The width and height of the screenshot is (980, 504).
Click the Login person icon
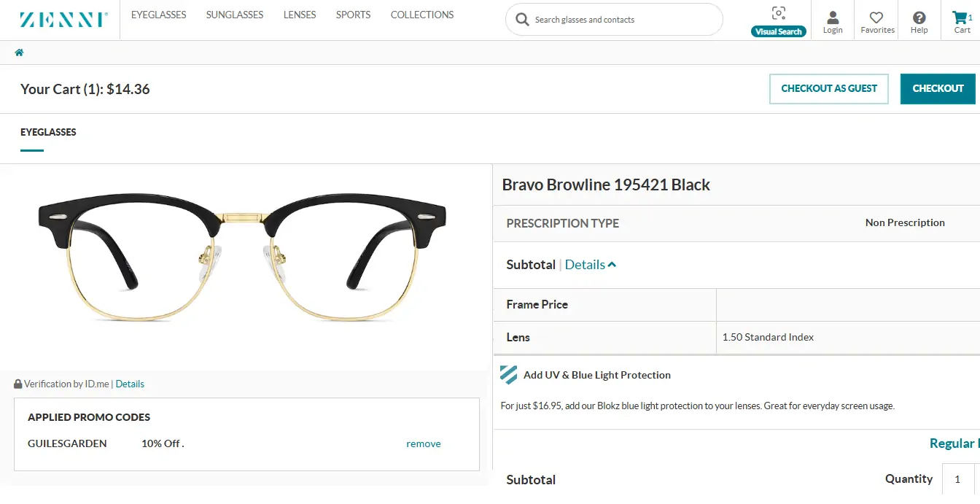coord(833,18)
